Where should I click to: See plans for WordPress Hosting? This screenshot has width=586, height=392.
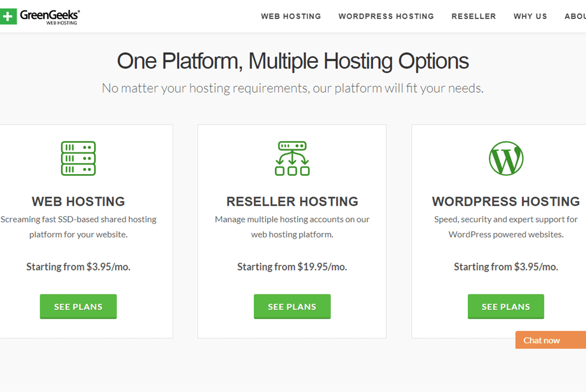pos(505,306)
